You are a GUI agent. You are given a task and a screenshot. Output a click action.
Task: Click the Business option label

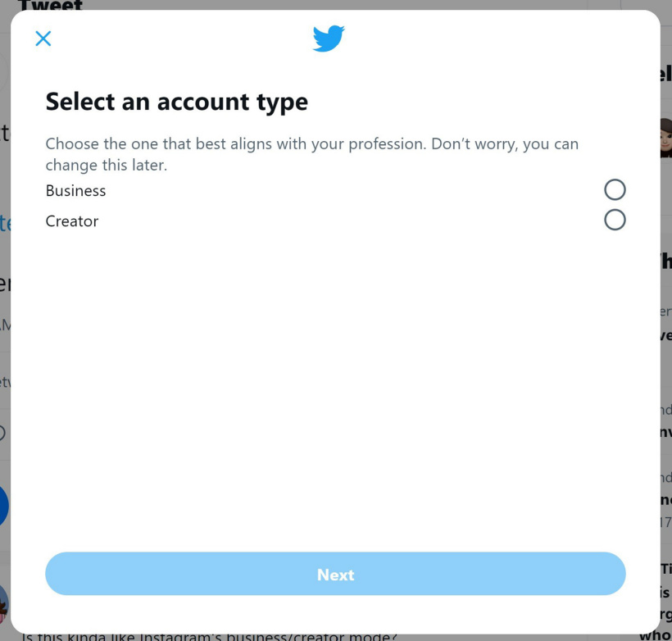75,191
